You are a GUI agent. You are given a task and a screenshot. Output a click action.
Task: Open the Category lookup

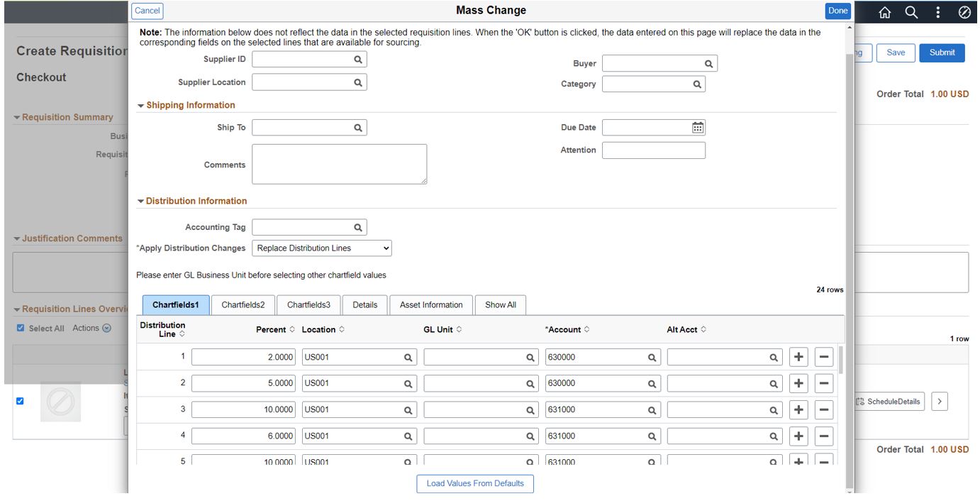(x=698, y=83)
